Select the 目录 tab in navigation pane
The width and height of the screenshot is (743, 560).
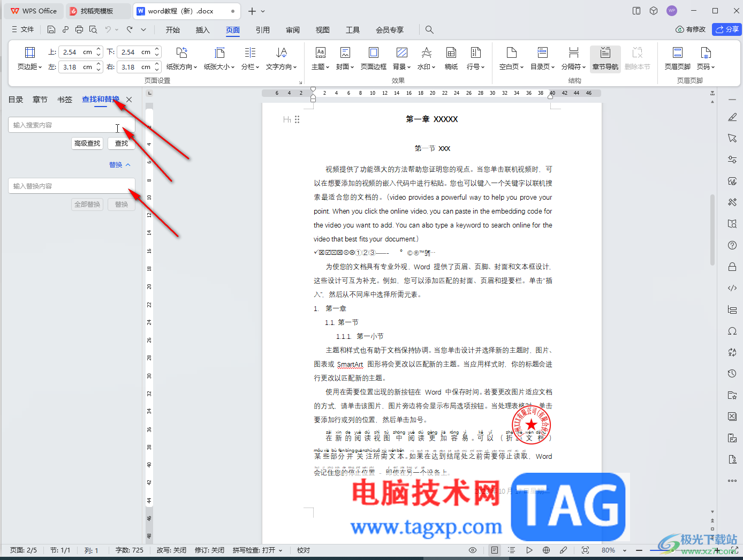tap(16, 100)
